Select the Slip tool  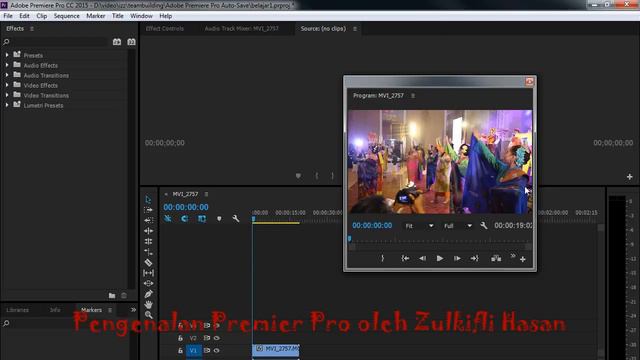pos(148,273)
